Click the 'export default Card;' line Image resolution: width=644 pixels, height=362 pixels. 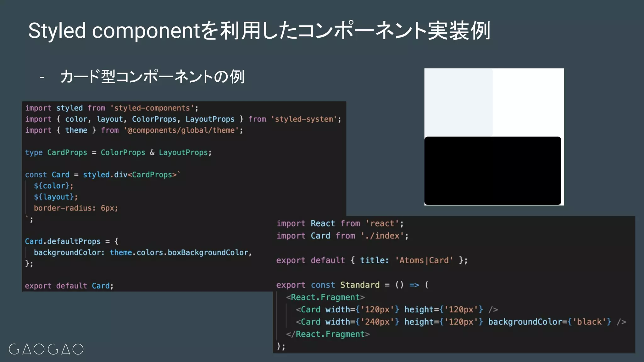tap(69, 286)
